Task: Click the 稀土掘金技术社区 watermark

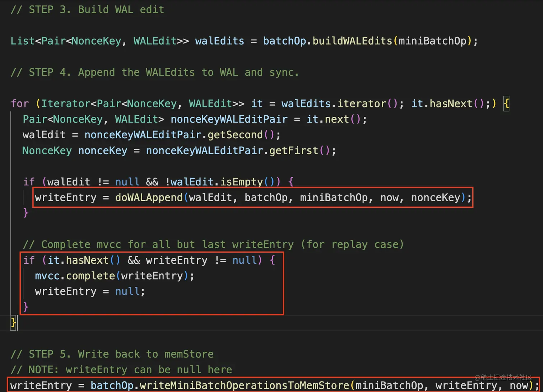Action: click(502, 378)
